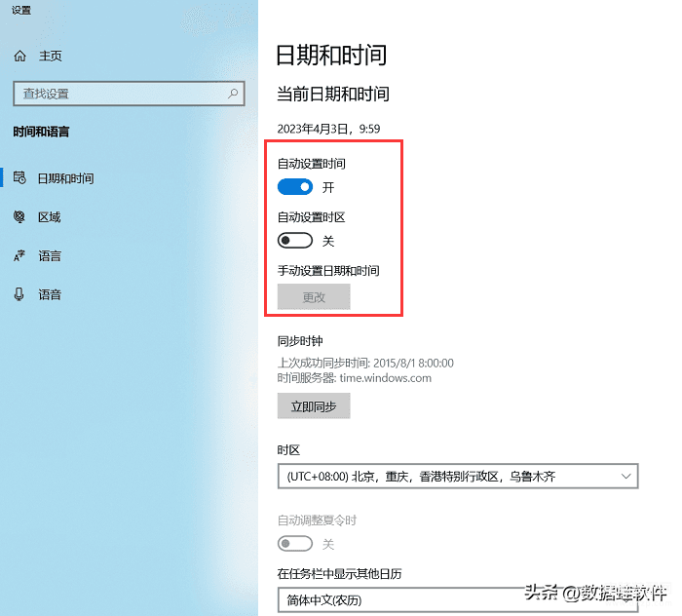Viewport: 682px width, 616px height.
Task: Click the 在任务栏中显示其他日历 label
Action: (x=339, y=574)
